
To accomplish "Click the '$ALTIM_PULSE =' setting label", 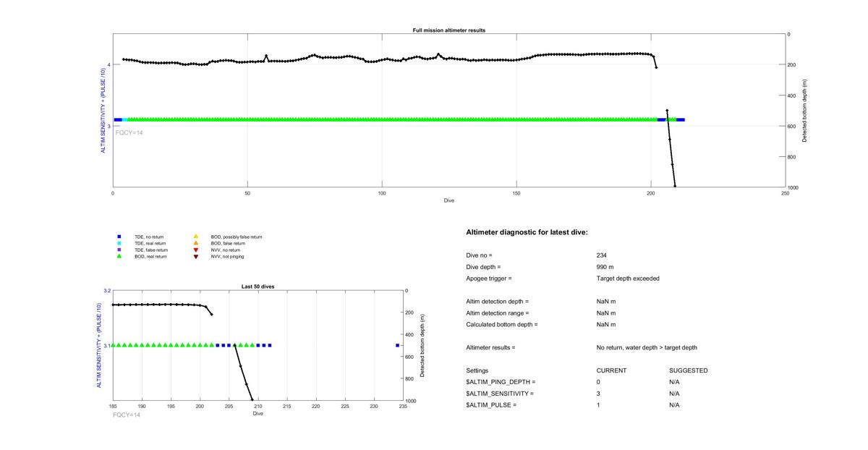I will (491, 405).
